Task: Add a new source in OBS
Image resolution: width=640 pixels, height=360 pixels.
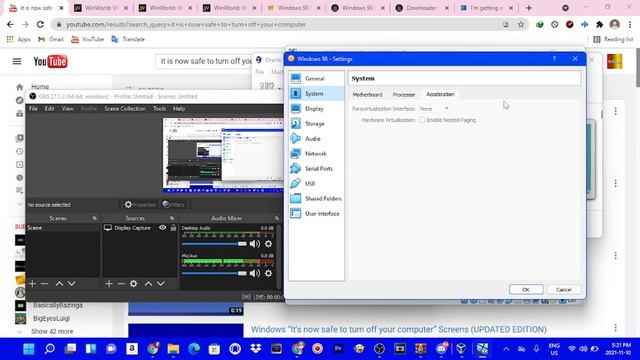Action: 109,283
